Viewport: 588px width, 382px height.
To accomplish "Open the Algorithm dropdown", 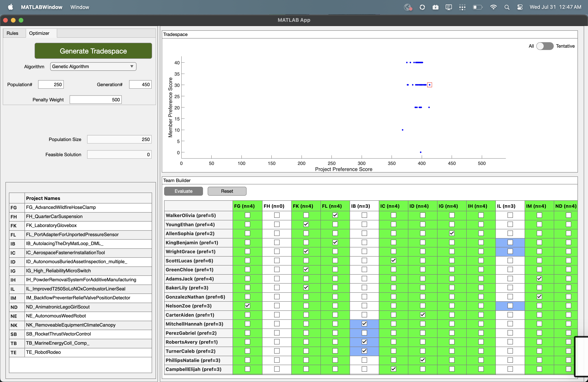I will pyautogui.click(x=93, y=67).
